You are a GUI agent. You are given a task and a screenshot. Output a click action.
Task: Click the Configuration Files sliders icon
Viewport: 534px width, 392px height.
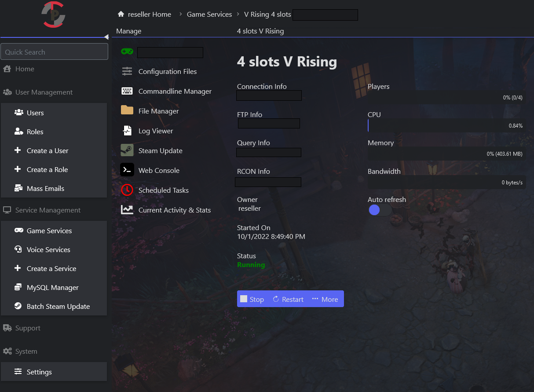click(127, 71)
